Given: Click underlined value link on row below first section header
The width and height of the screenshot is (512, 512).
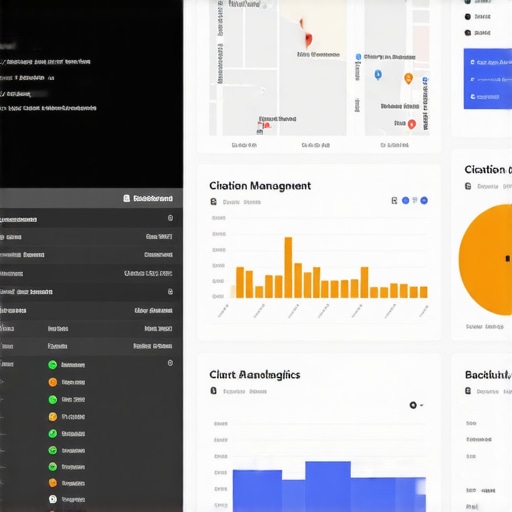Looking at the screenshot, I should point(159,236).
